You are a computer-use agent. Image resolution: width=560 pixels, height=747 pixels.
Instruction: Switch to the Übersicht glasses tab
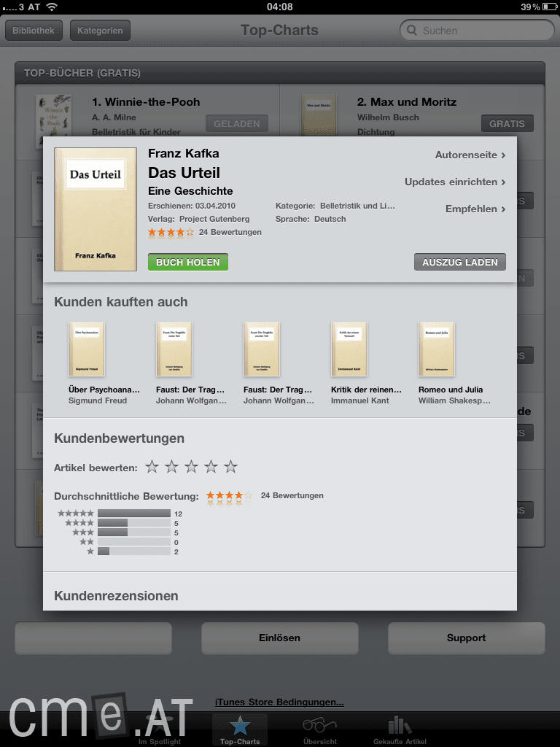[319, 729]
